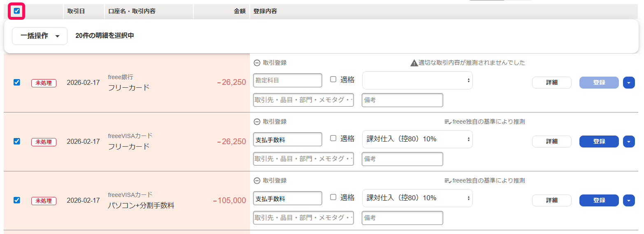Open the blue arrow menu in freee銀行 row

point(629,82)
